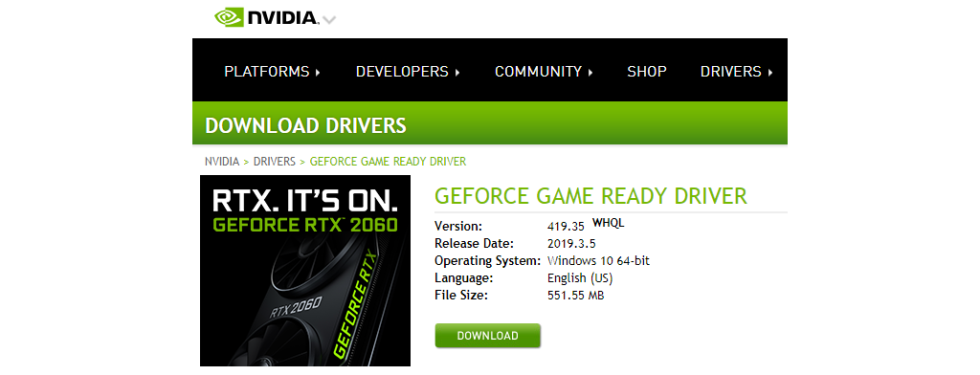Select the Windows 10 64-bit text

pos(598,260)
